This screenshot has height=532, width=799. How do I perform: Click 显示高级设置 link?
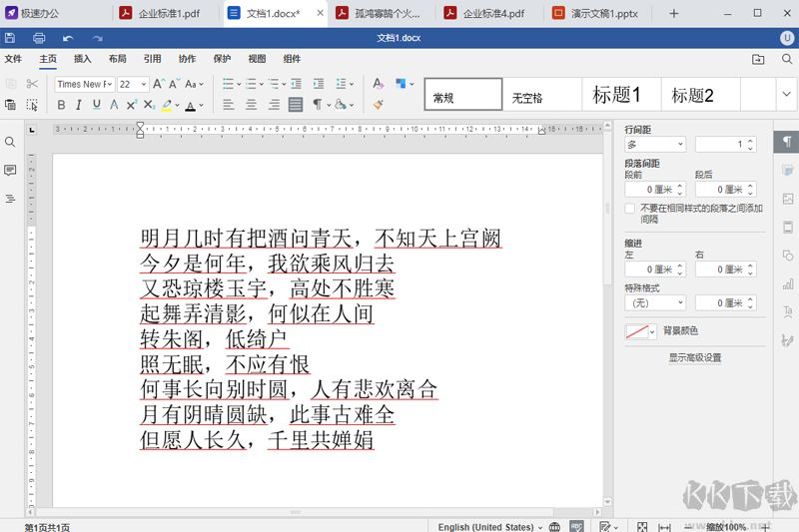694,357
